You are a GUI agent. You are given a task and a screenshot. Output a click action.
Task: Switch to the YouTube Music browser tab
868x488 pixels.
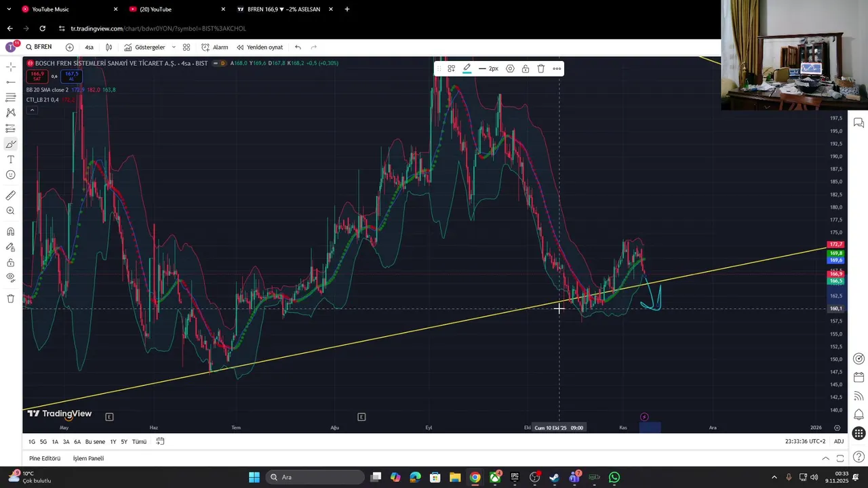(x=68, y=9)
